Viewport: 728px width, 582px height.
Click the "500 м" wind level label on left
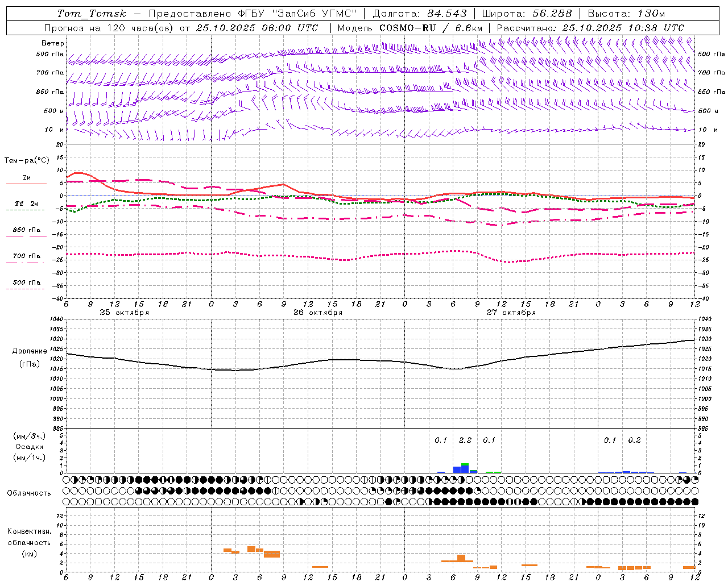tap(54, 111)
